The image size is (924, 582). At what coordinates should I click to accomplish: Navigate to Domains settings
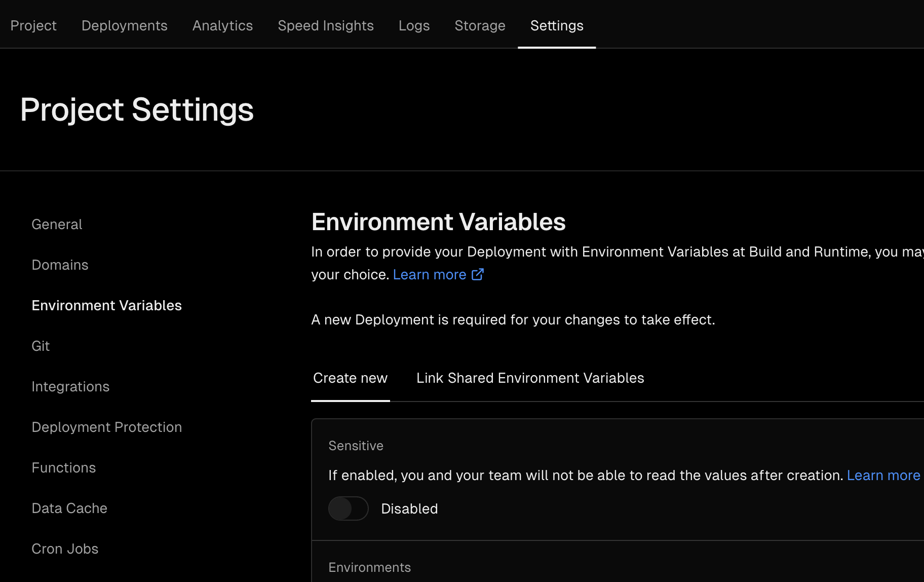[60, 265]
